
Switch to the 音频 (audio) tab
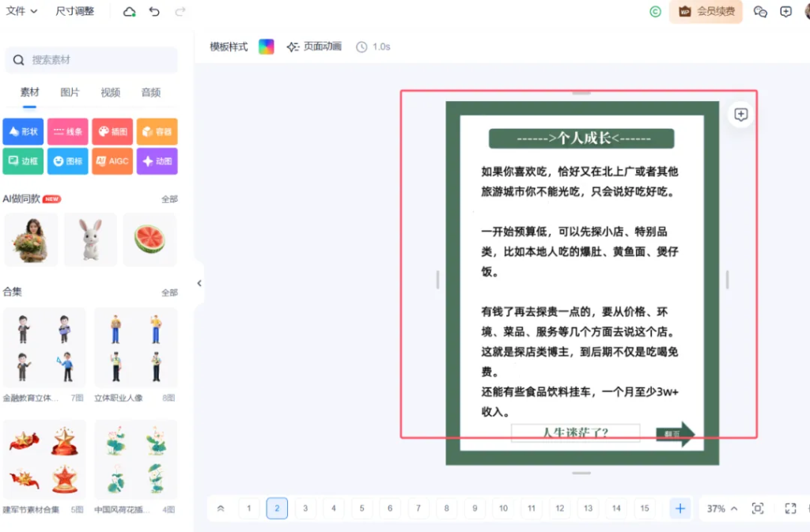coord(151,92)
